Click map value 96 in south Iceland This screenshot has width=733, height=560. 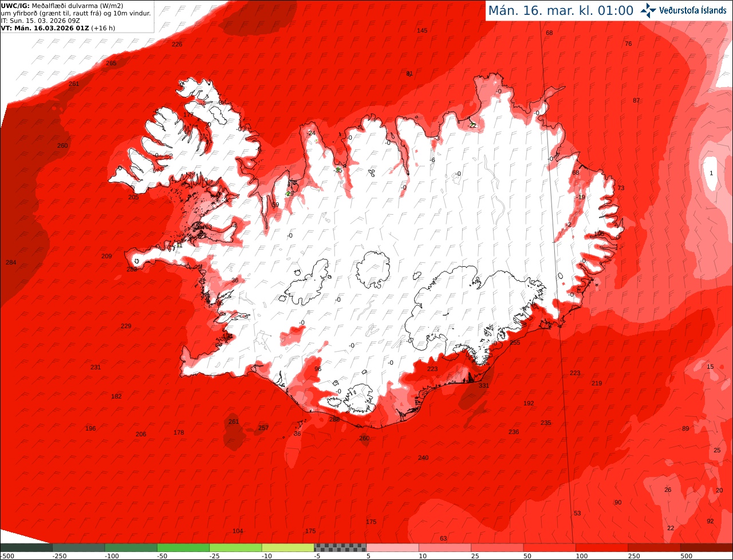tap(318, 369)
